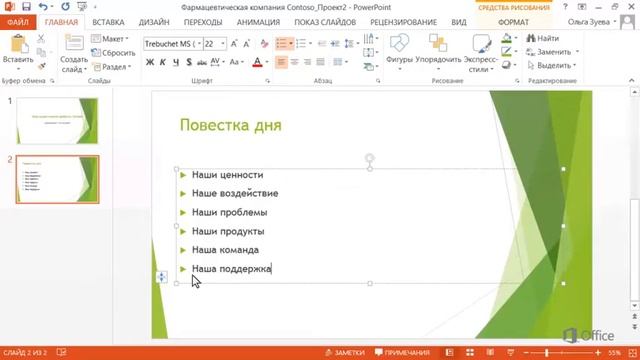
Task: Align text to the right
Action: (x=307, y=62)
